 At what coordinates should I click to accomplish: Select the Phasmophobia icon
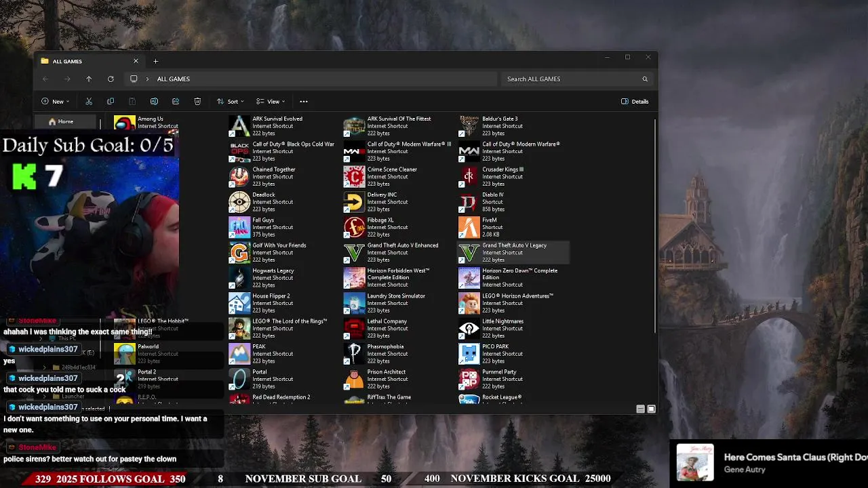(x=354, y=354)
